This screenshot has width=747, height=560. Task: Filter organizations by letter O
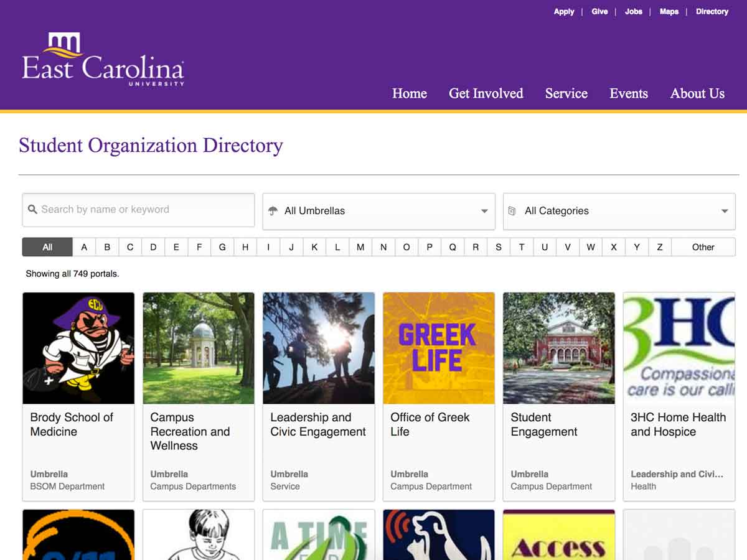(x=406, y=247)
